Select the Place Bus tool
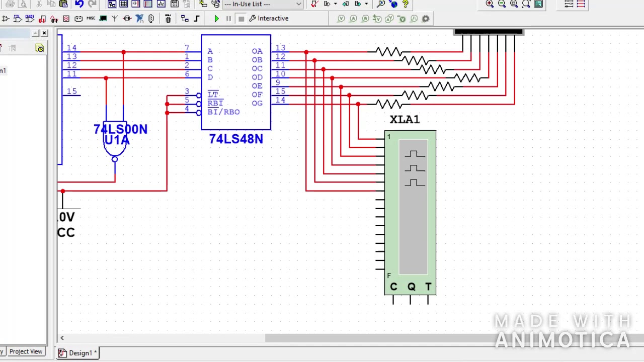 [x=197, y=19]
